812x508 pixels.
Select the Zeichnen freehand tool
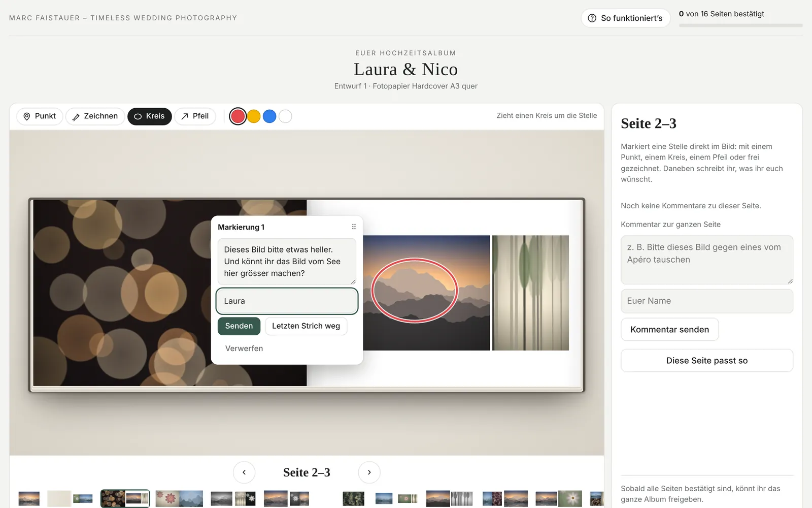tap(95, 116)
